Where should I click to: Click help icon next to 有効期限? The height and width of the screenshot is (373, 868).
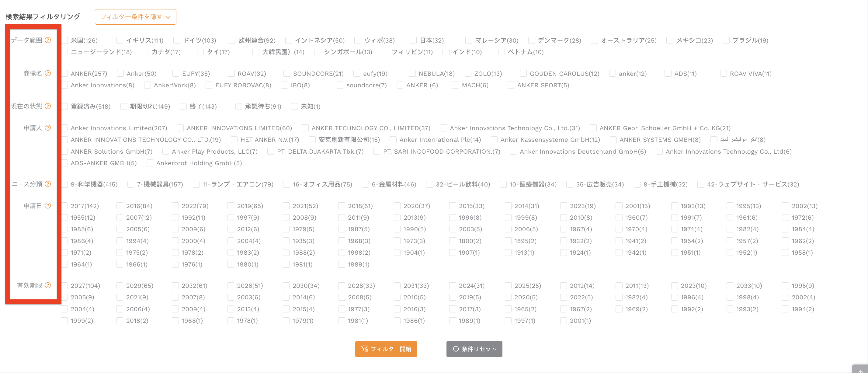[48, 285]
